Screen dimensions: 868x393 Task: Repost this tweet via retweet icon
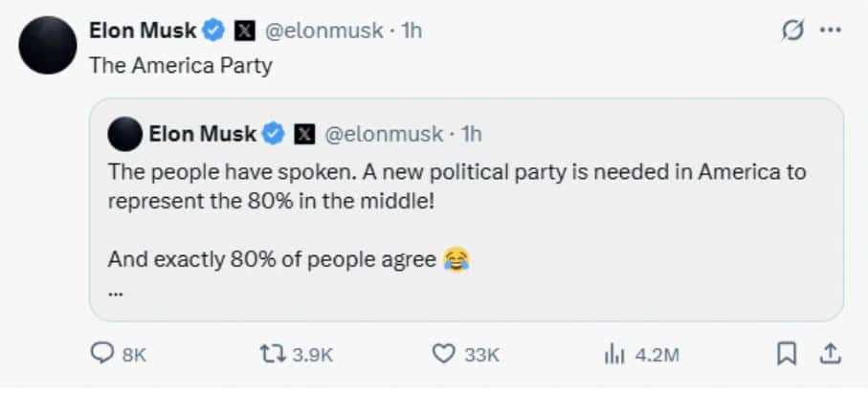[274, 354]
